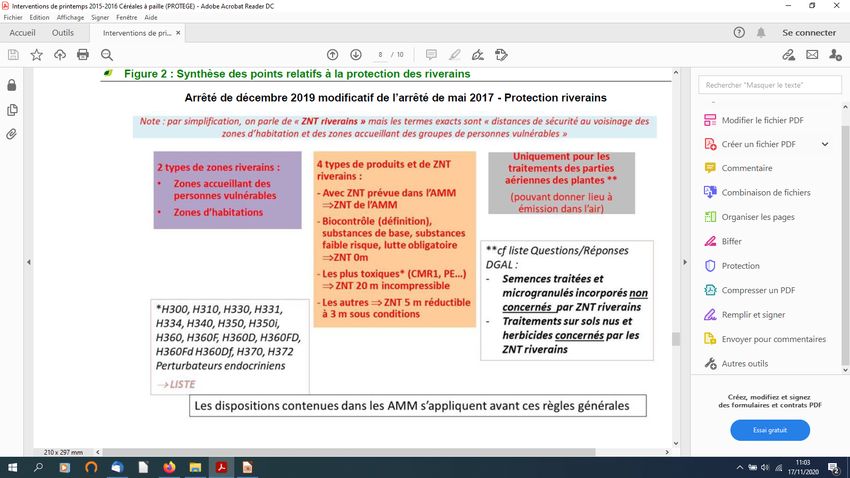Screen dimensions: 850x478
Task: Close the Interventions de pri... document tab
Action: [178, 33]
